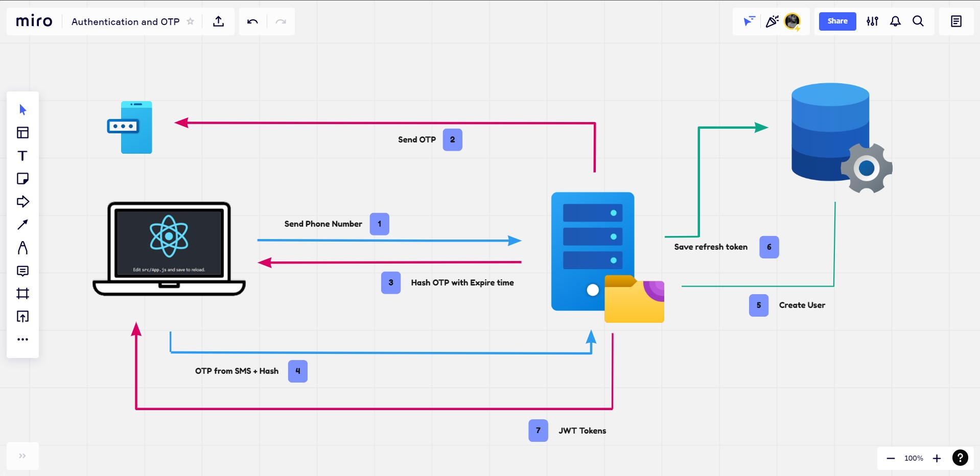This screenshot has height=476, width=980.
Task: Select the database with gear image
Action: [842, 138]
